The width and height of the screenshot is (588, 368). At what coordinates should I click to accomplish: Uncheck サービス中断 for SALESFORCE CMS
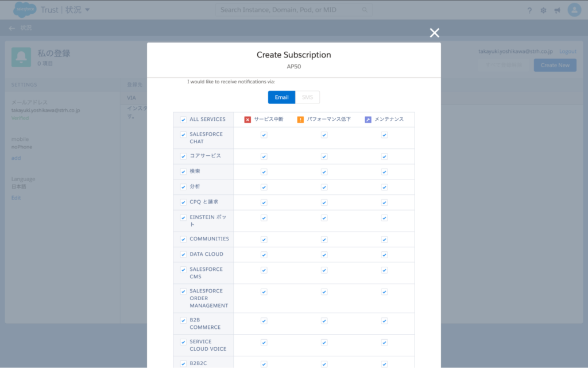tap(264, 270)
